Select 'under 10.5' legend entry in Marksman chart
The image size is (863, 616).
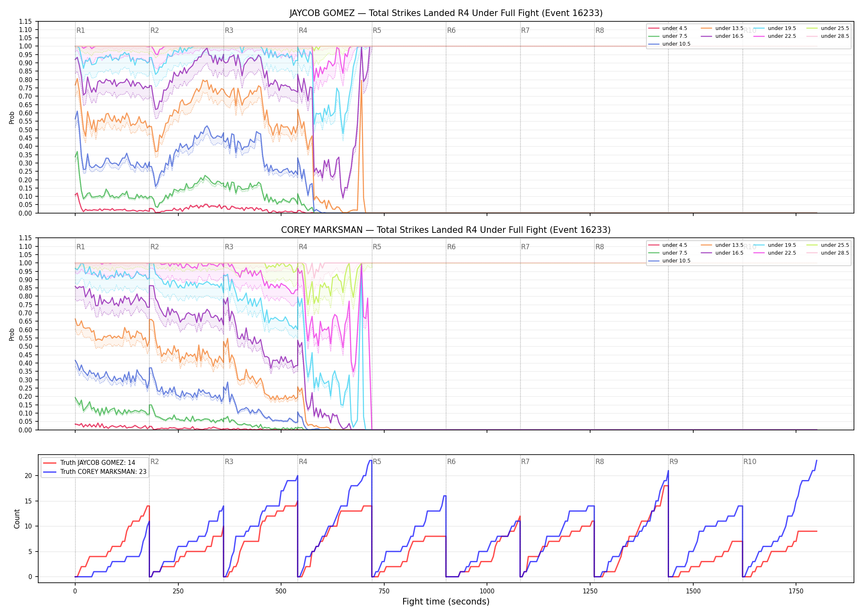(669, 261)
